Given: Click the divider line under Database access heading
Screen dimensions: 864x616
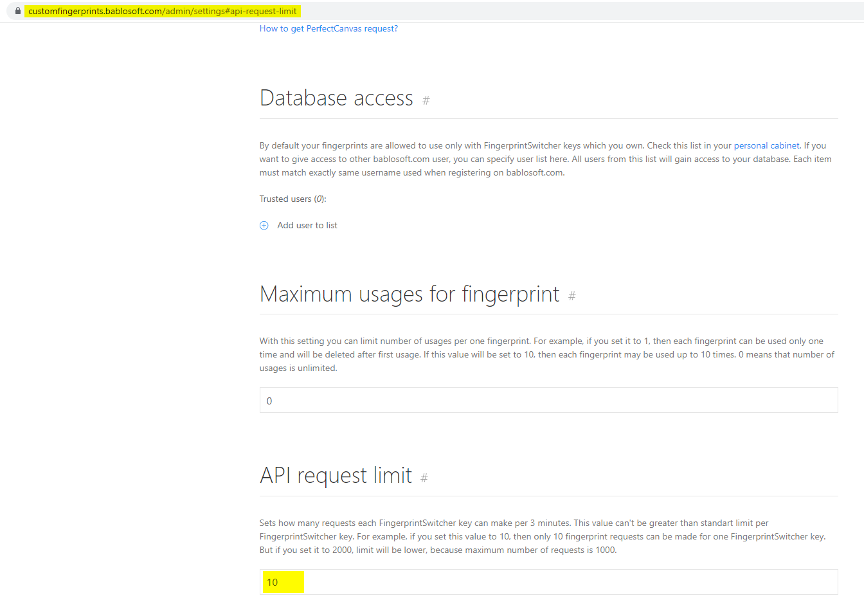Looking at the screenshot, I should 548,118.
